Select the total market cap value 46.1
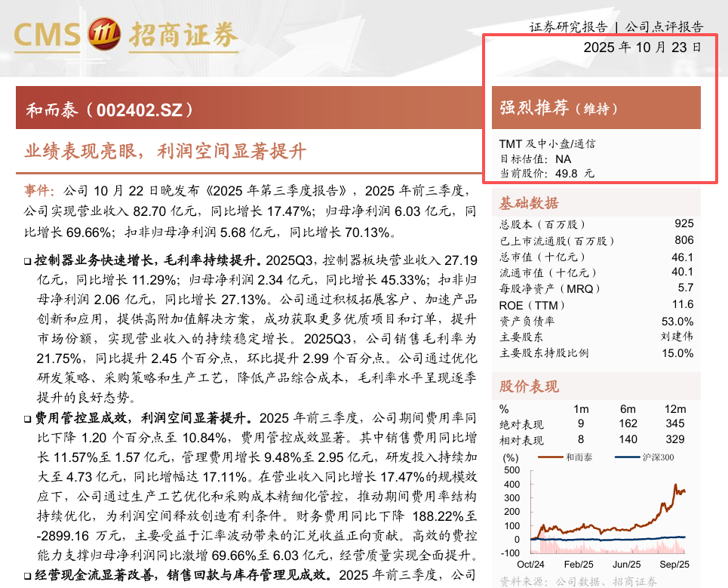The width and height of the screenshot is (728, 588). pyautogui.click(x=682, y=257)
